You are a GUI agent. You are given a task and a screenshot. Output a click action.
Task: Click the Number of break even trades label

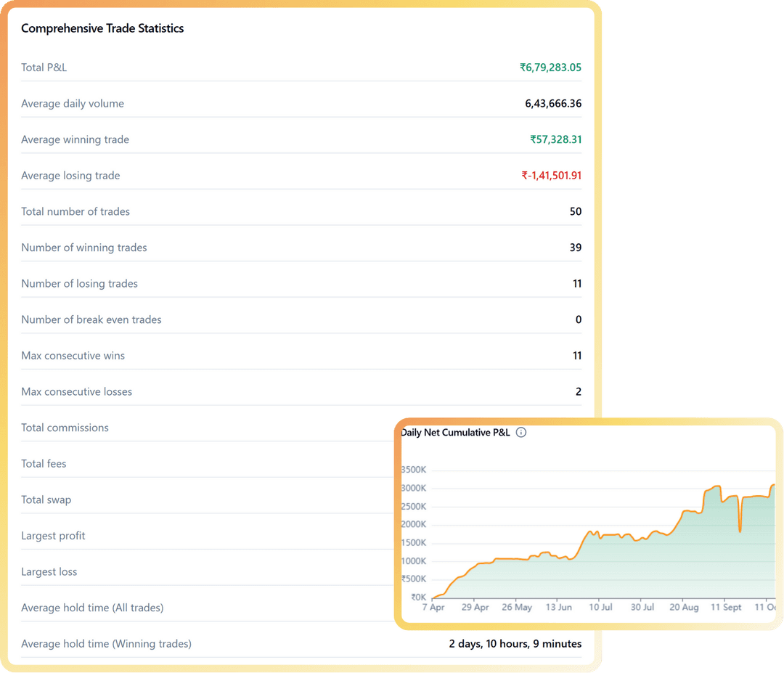91,319
